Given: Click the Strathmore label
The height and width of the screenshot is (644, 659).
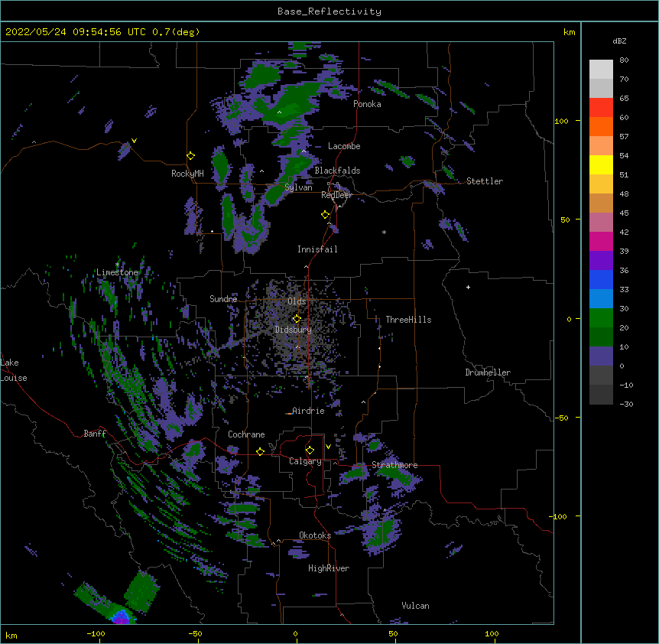Looking at the screenshot, I should pyautogui.click(x=394, y=465).
